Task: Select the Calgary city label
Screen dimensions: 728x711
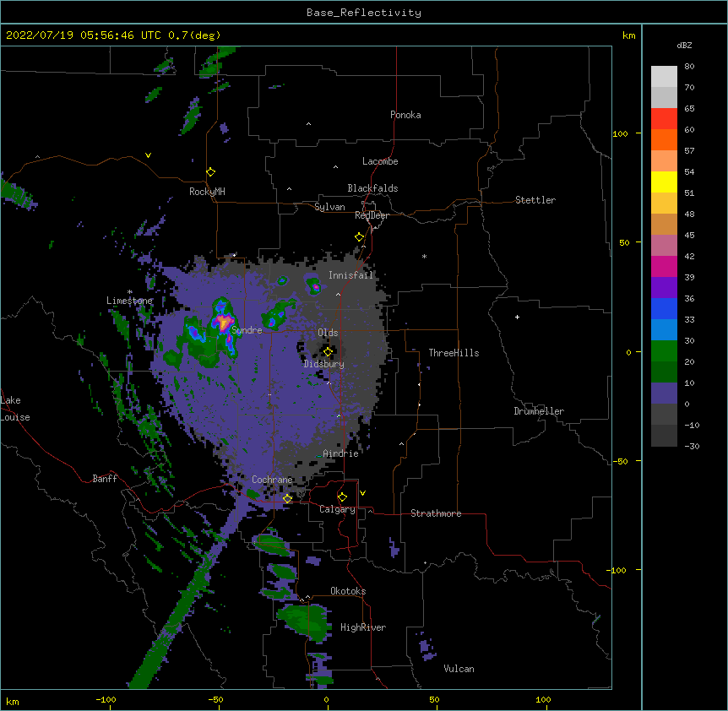Action: tap(337, 509)
